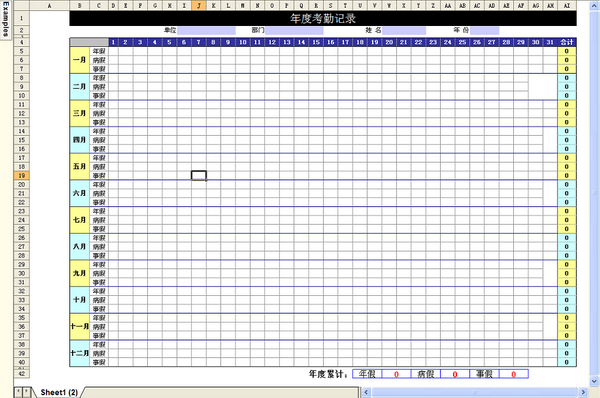Viewport: 600px width, 398px height.
Task: Click the day 31 header cell
Action: click(550, 42)
